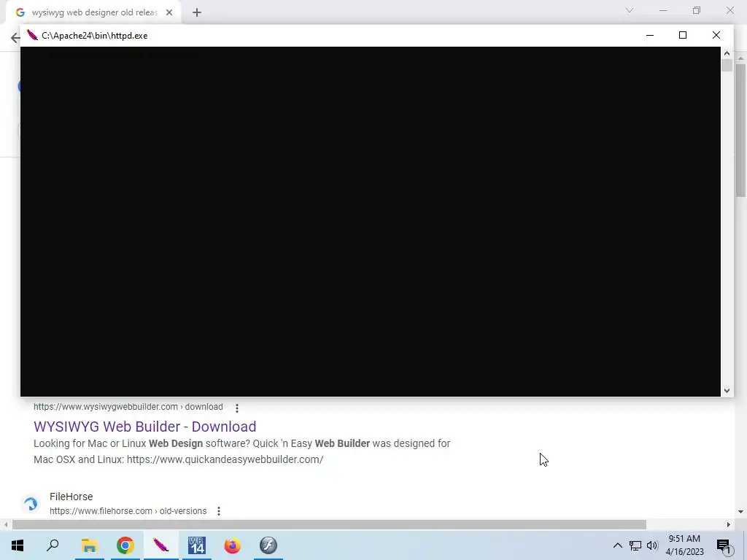Open network status tray icon
Viewport: 747px width, 560px height.
click(x=635, y=545)
